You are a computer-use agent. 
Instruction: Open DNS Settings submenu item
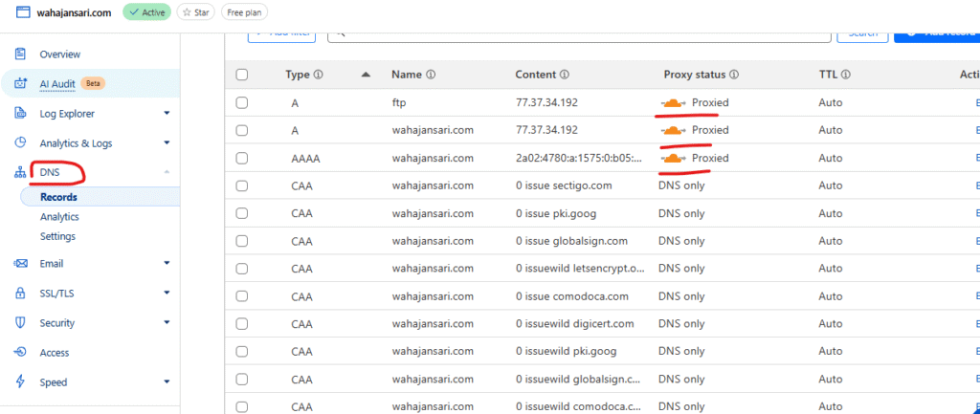tap(57, 237)
